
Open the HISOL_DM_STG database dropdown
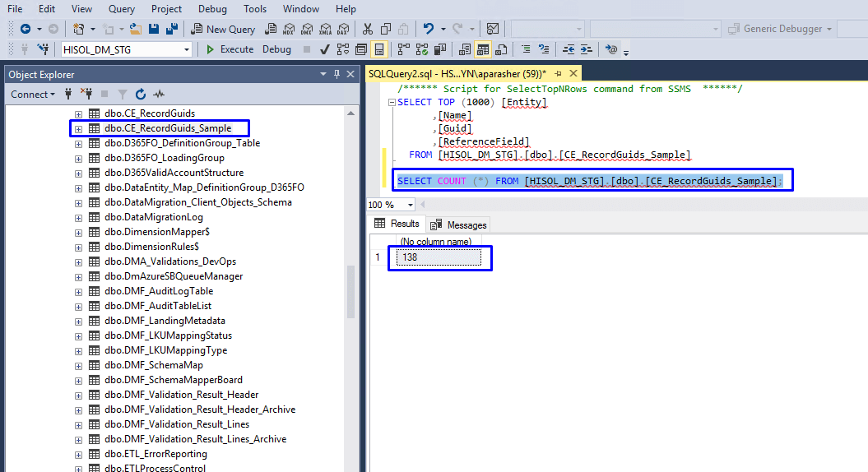[x=187, y=49]
